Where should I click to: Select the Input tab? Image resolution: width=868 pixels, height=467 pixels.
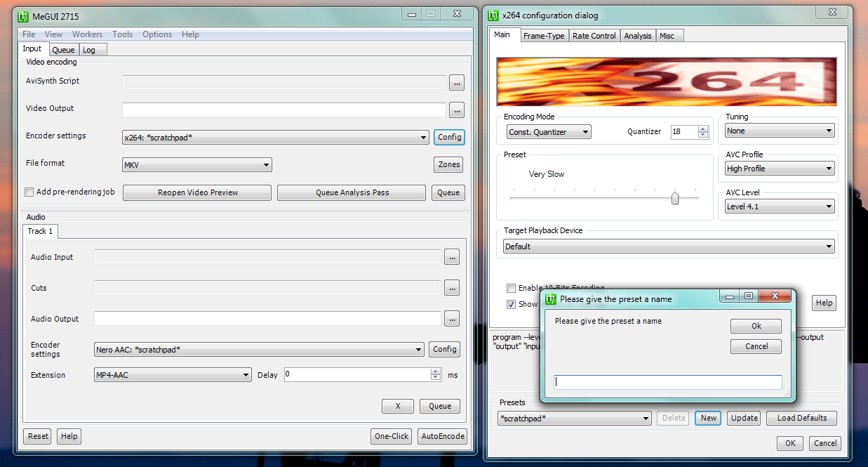click(32, 48)
